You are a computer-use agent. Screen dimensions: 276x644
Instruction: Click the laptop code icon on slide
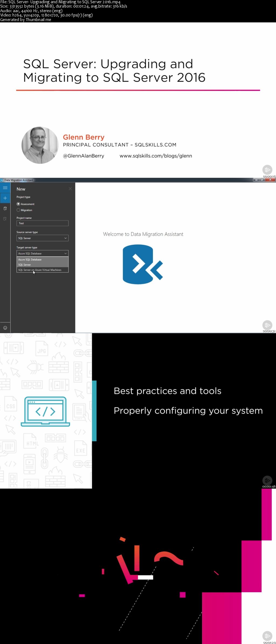(x=45, y=411)
